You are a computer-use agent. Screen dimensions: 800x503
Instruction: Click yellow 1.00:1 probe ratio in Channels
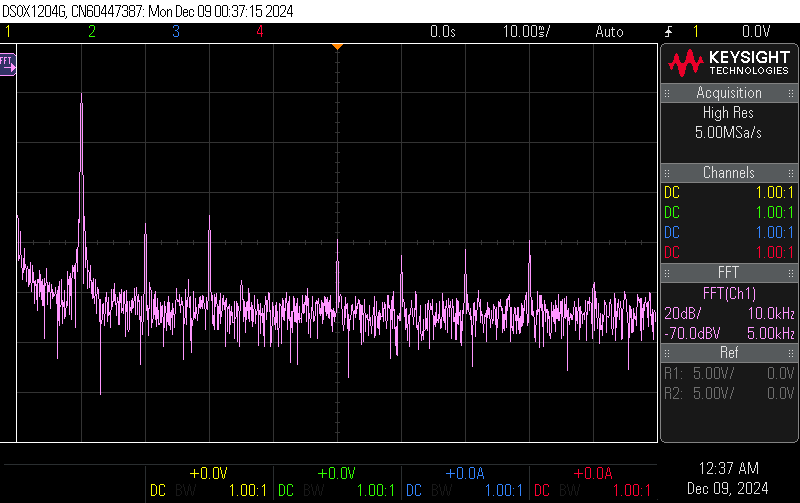pos(774,193)
